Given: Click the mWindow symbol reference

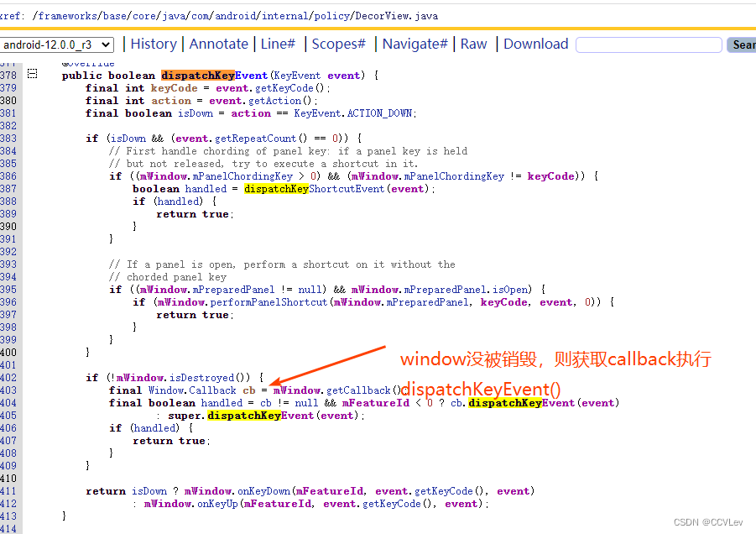Looking at the screenshot, I should (x=297, y=390).
